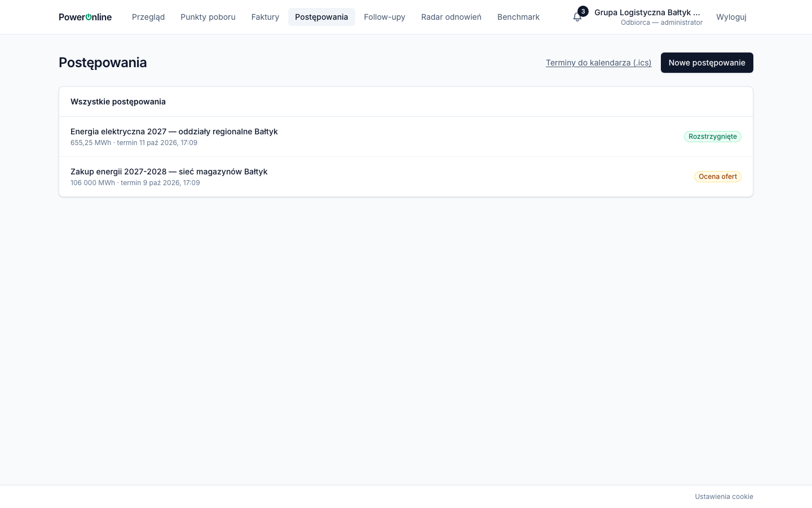
Task: Open Ustawienia cookie
Action: click(724, 497)
